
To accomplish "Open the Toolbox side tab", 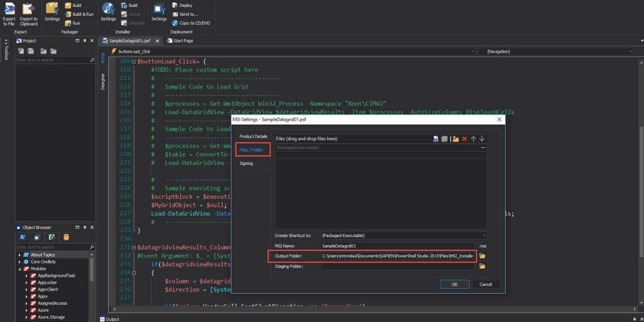I will [6, 50].
